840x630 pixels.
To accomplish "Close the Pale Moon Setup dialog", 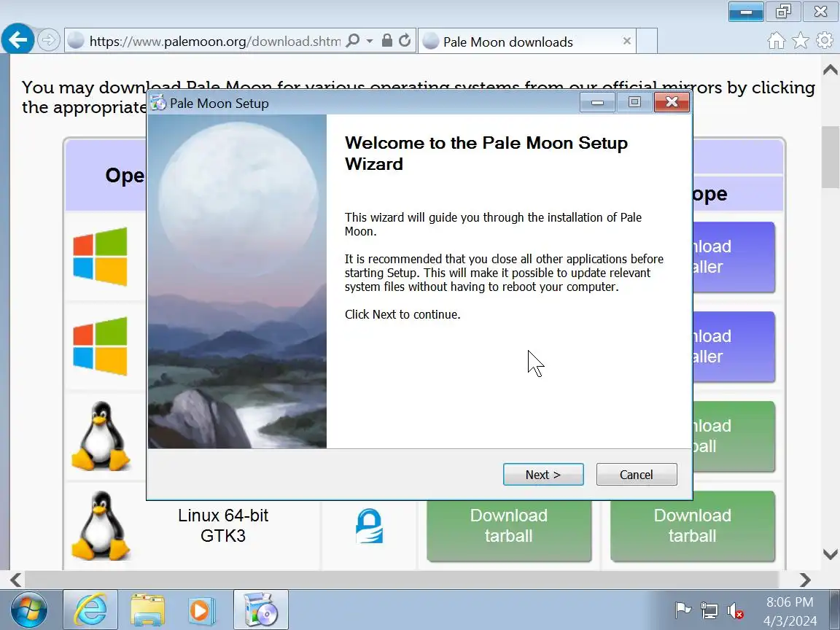I will pos(672,102).
